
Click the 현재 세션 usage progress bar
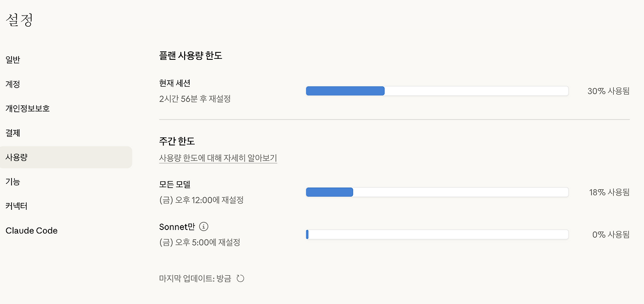(x=437, y=91)
